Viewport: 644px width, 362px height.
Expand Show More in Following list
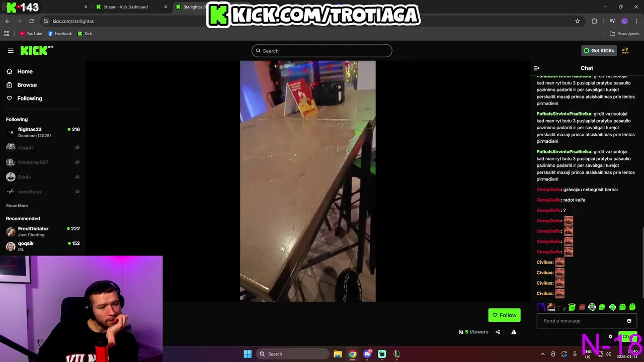pos(17,206)
